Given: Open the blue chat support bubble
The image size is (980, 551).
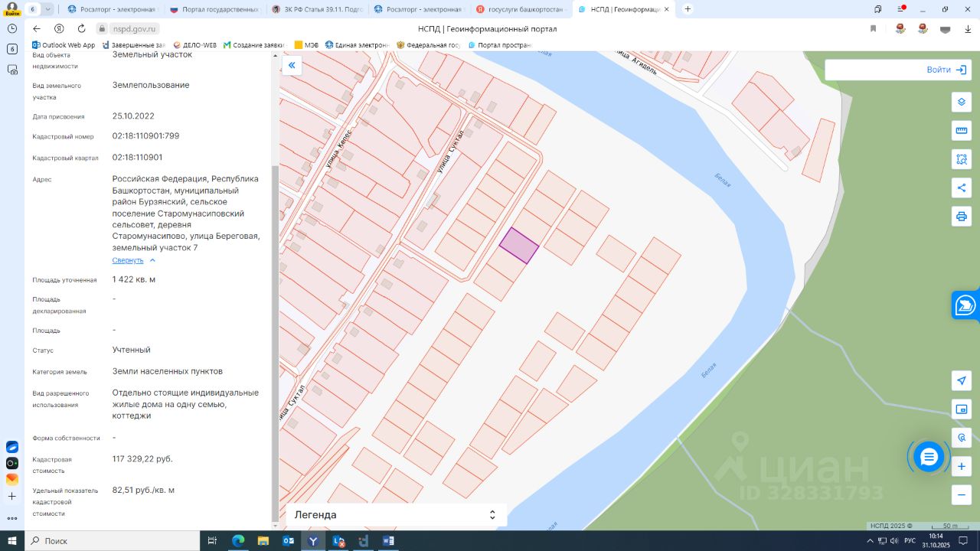Looking at the screenshot, I should tap(929, 457).
